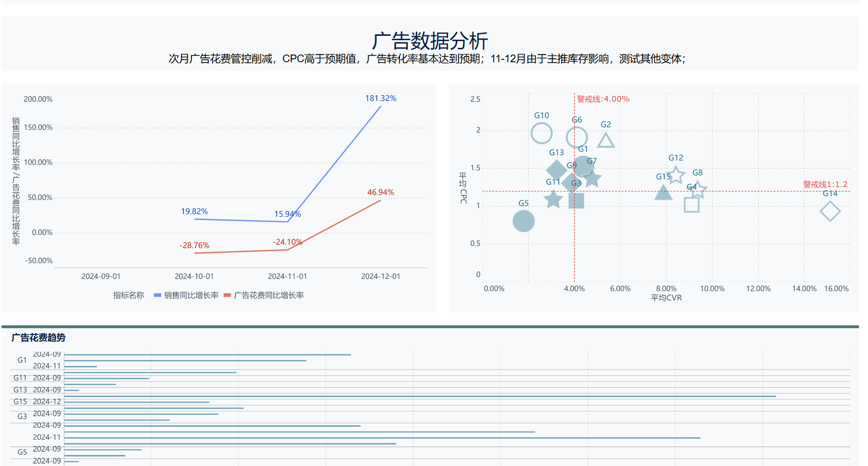Select the G2 hollow triangle marker

[606, 141]
